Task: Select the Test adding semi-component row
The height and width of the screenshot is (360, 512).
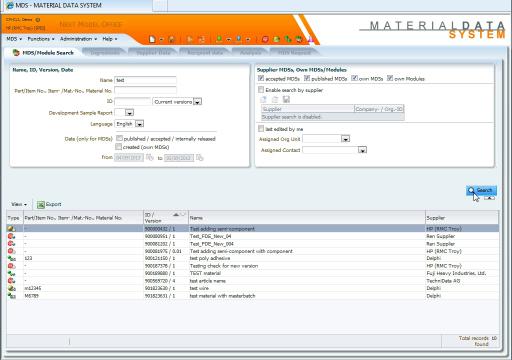Action: coord(253,229)
